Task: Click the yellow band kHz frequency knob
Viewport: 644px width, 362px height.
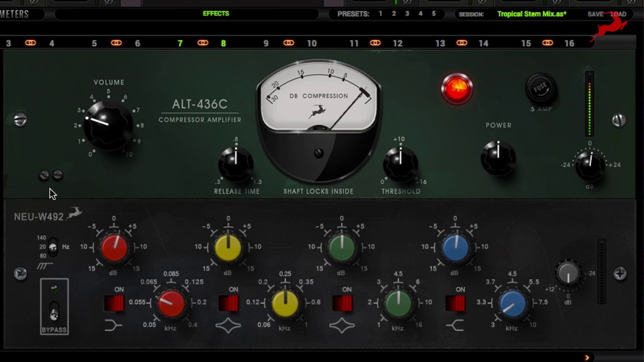Action: click(x=285, y=303)
